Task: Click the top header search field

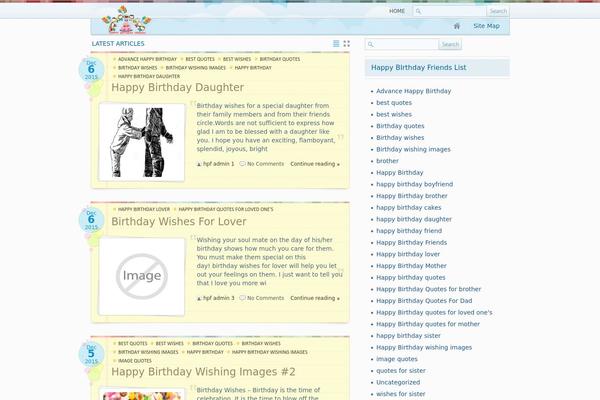Action: pyautogui.click(x=450, y=11)
